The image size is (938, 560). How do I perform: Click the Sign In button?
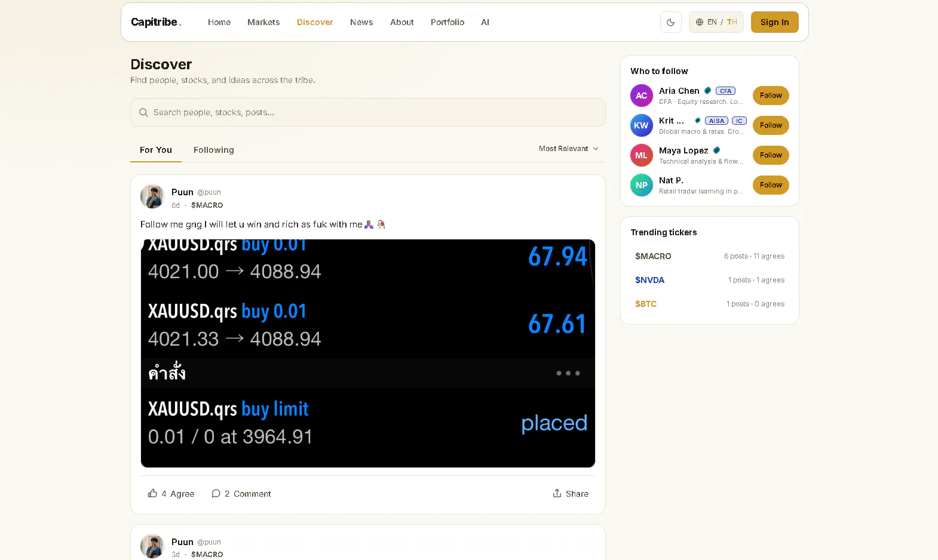(774, 22)
